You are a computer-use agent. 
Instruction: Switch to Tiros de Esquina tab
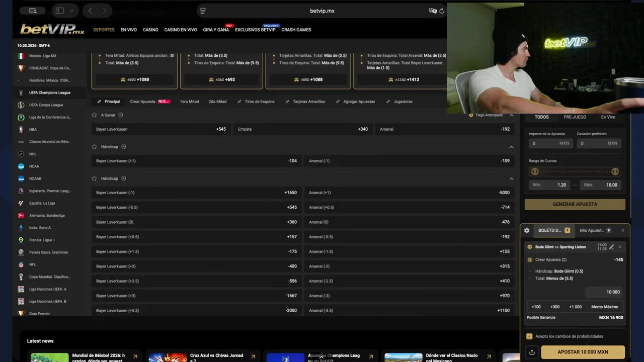(256, 102)
